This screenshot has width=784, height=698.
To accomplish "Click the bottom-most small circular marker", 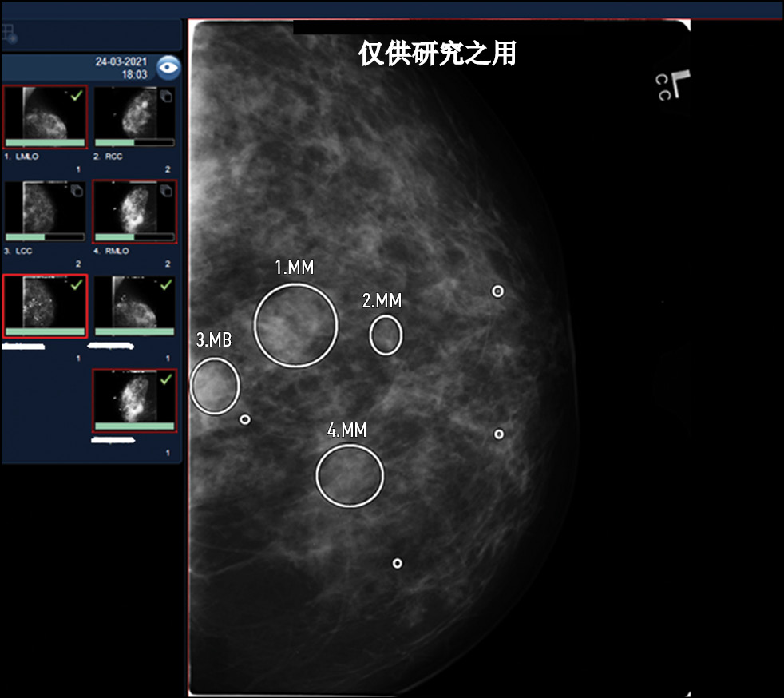I will 397,563.
